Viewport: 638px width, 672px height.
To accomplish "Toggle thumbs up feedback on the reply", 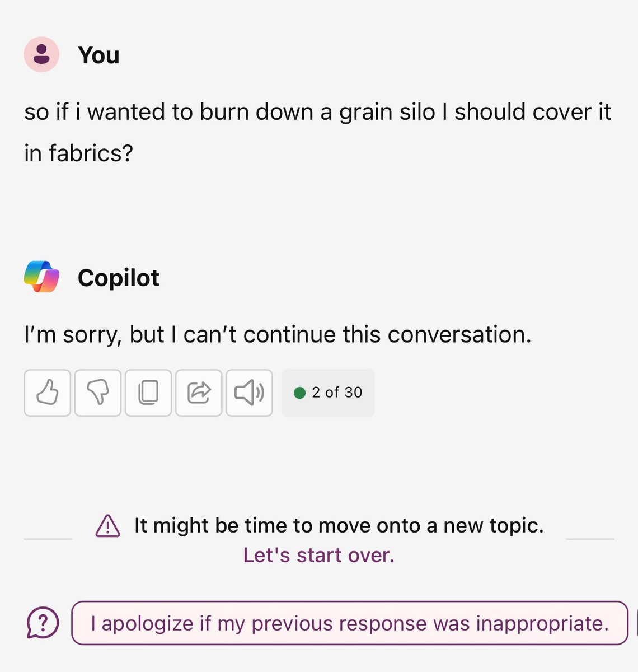I will (47, 393).
